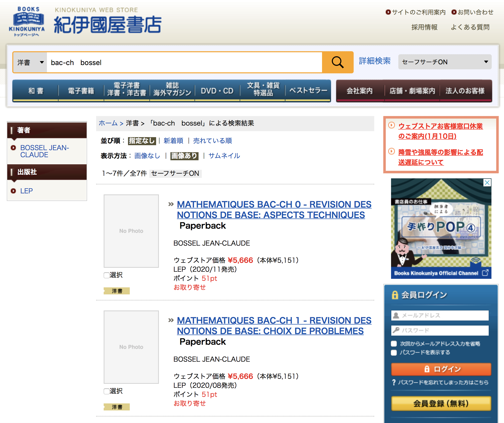The height and width of the screenshot is (423, 504).
Task: Select 画像あり display mode
Action: pyautogui.click(x=184, y=156)
